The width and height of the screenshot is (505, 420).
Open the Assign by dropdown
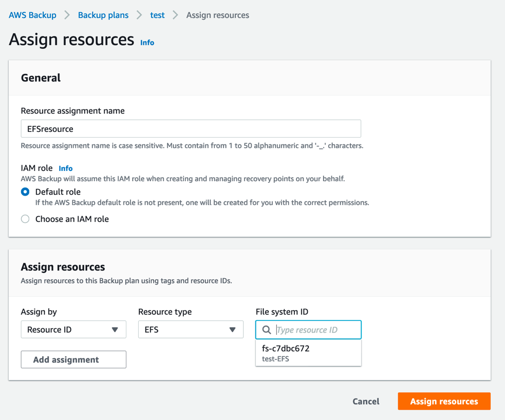point(73,329)
